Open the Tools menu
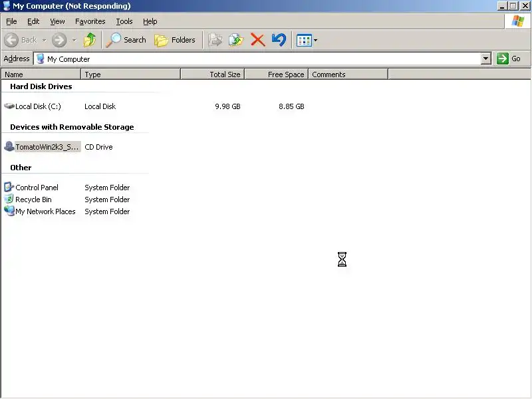The height and width of the screenshot is (399, 532). pyautogui.click(x=124, y=21)
